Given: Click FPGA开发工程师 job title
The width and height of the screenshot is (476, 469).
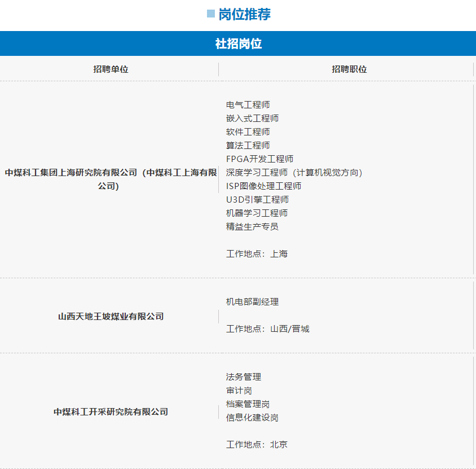Looking at the screenshot, I should click(259, 159).
